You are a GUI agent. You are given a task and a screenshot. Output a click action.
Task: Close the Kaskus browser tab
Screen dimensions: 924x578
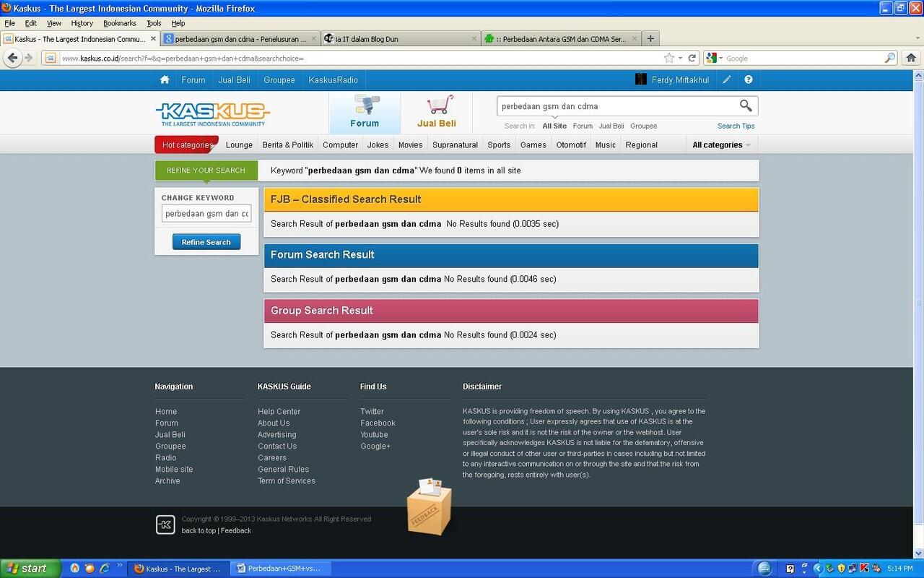click(153, 39)
